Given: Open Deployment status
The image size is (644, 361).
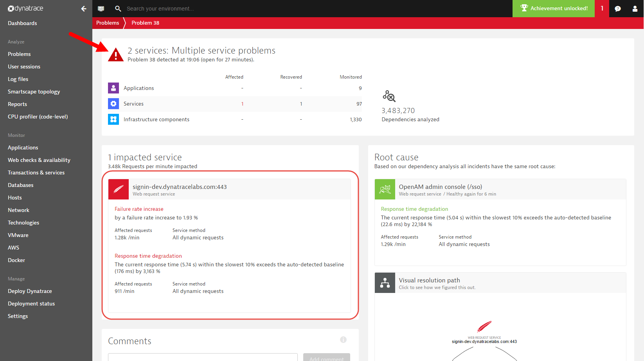Looking at the screenshot, I should pos(31,304).
